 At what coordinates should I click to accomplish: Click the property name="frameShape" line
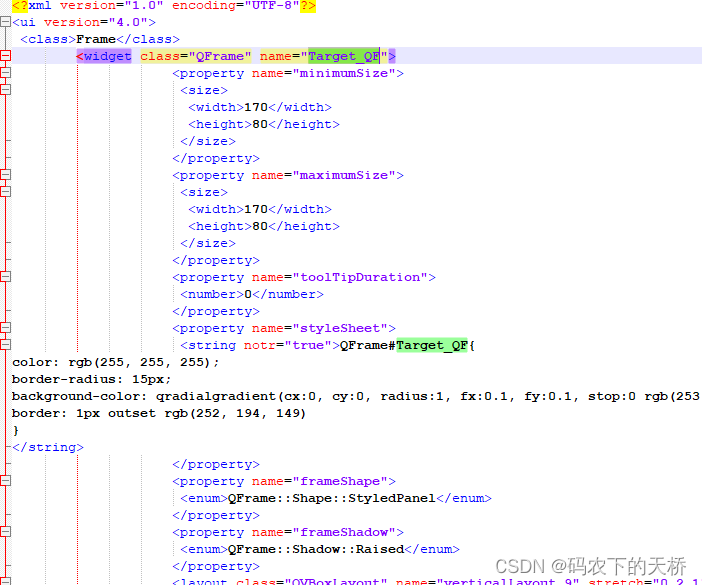(284, 482)
